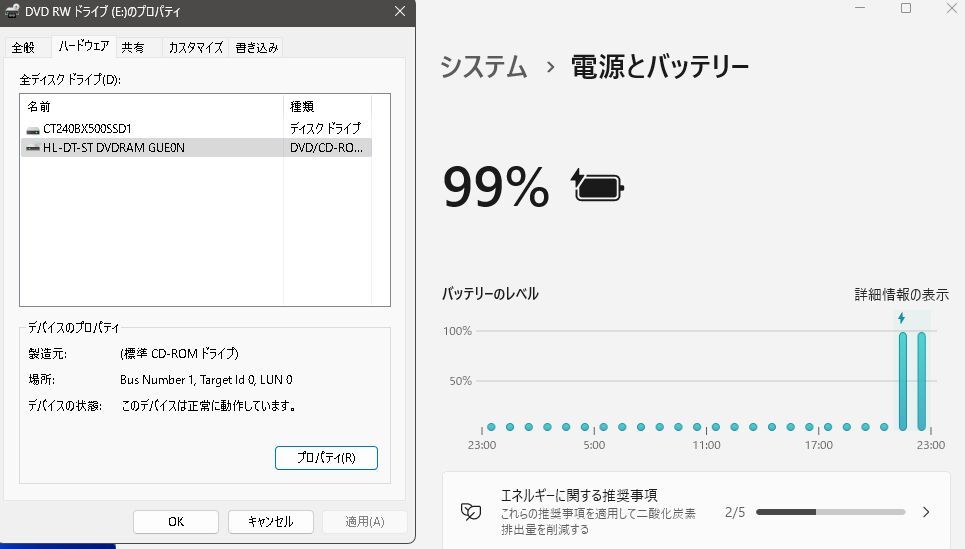Click the キャンセル button
The height and width of the screenshot is (549, 965).
coord(270,521)
